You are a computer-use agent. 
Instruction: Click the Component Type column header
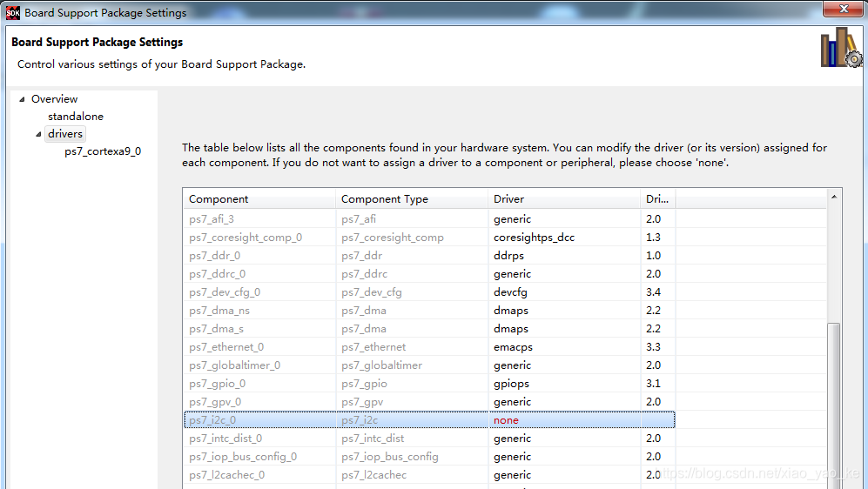pos(411,199)
